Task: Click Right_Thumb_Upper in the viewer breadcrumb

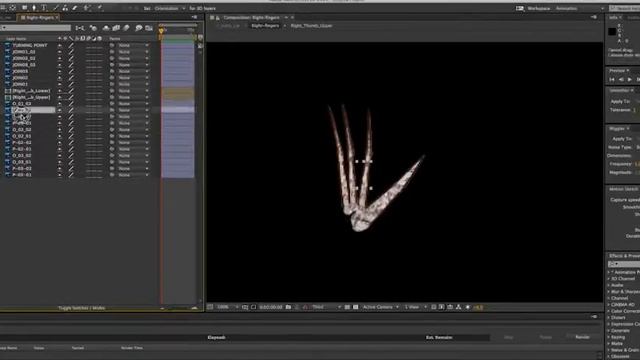Action: (311, 25)
